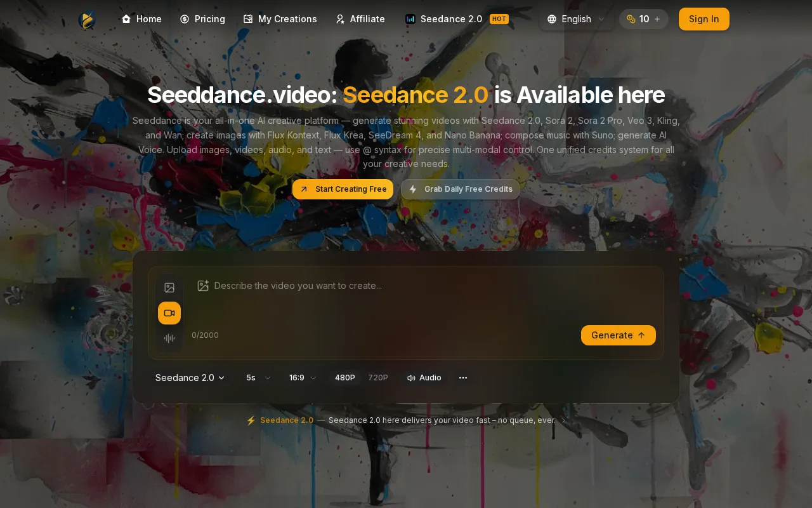Click the bolt icon in Grab Daily Free Credits
Screen dimensions: 812x508
[413, 189]
